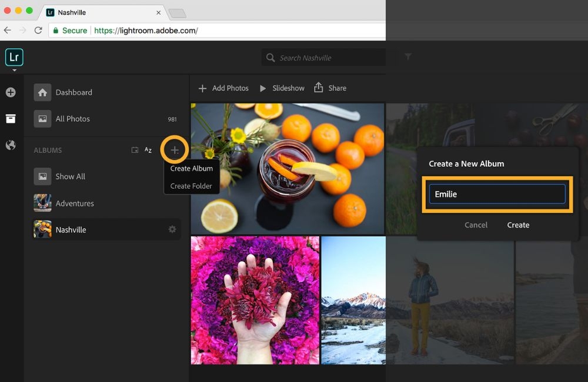588x382 pixels.
Task: Click the Add Photos toolbar icon
Action: pos(204,88)
